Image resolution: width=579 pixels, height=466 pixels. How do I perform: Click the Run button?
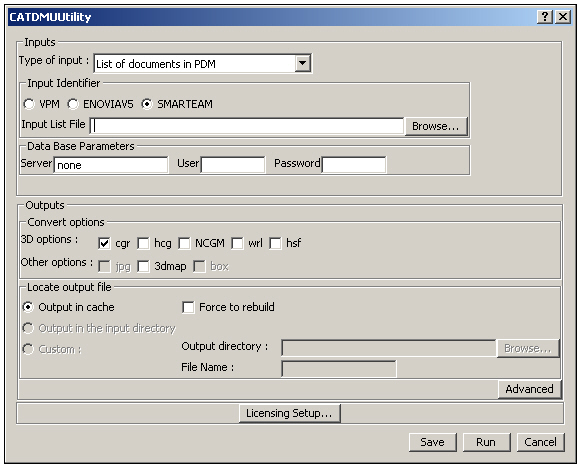pos(486,442)
